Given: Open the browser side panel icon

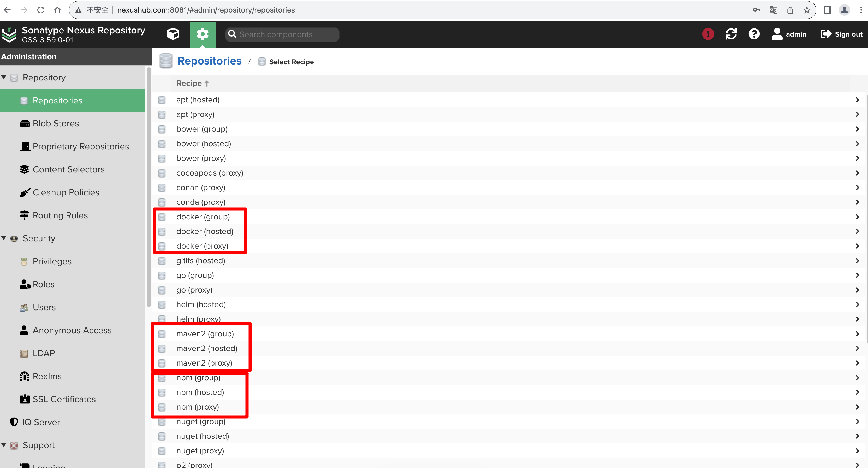Looking at the screenshot, I should pyautogui.click(x=828, y=10).
